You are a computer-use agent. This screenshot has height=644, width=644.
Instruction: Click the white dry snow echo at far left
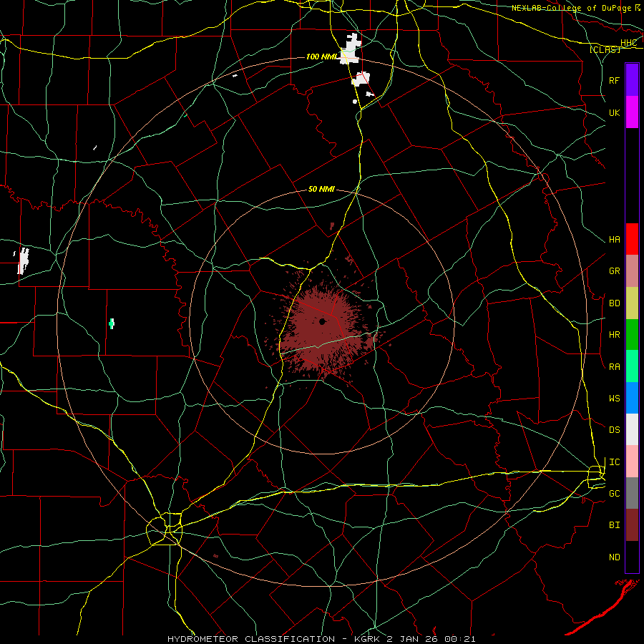(x=24, y=260)
